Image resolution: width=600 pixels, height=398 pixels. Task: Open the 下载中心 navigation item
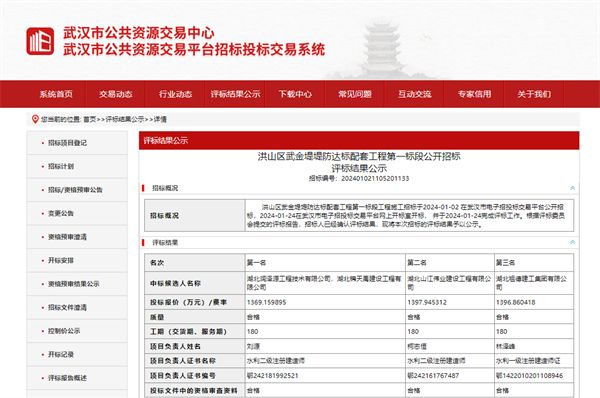point(295,94)
